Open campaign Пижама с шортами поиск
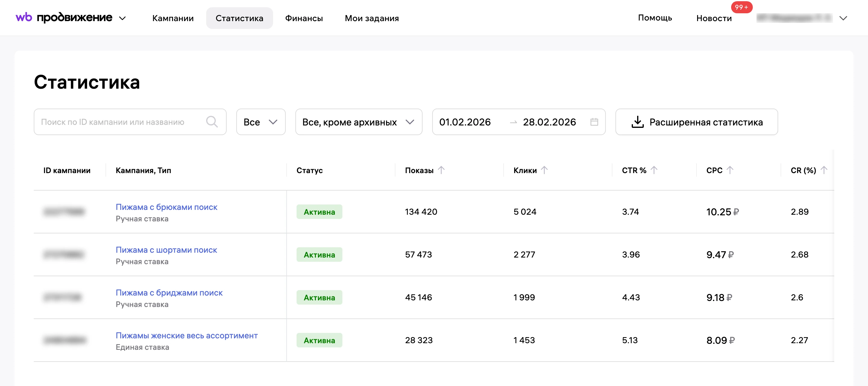Image resolution: width=868 pixels, height=386 pixels. click(x=166, y=250)
